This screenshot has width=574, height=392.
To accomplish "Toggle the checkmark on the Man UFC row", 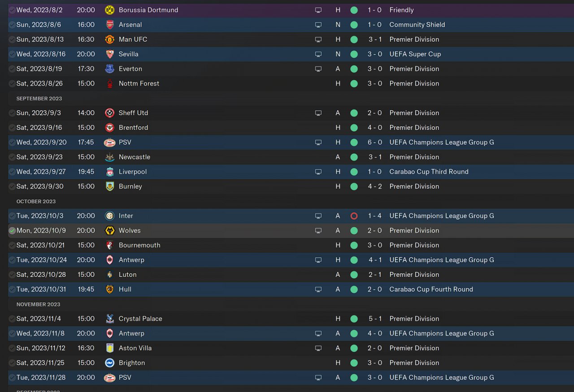I will tap(12, 39).
